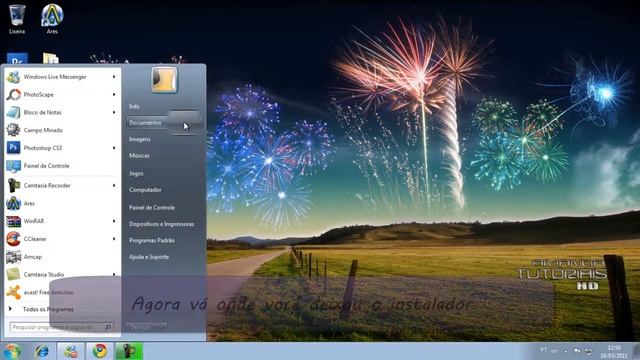Expand WinRAR jump list arrow
The width and height of the screenshot is (640, 360).
(x=114, y=221)
